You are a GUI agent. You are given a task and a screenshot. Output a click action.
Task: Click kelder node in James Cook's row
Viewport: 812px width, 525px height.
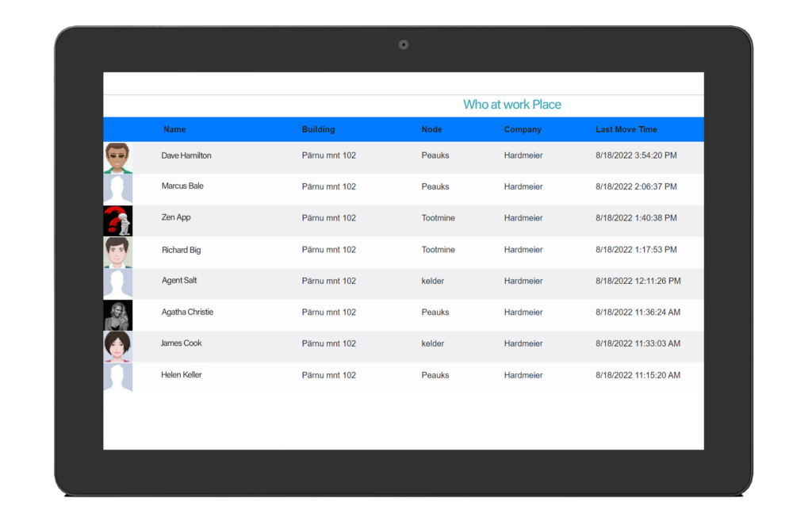point(432,343)
